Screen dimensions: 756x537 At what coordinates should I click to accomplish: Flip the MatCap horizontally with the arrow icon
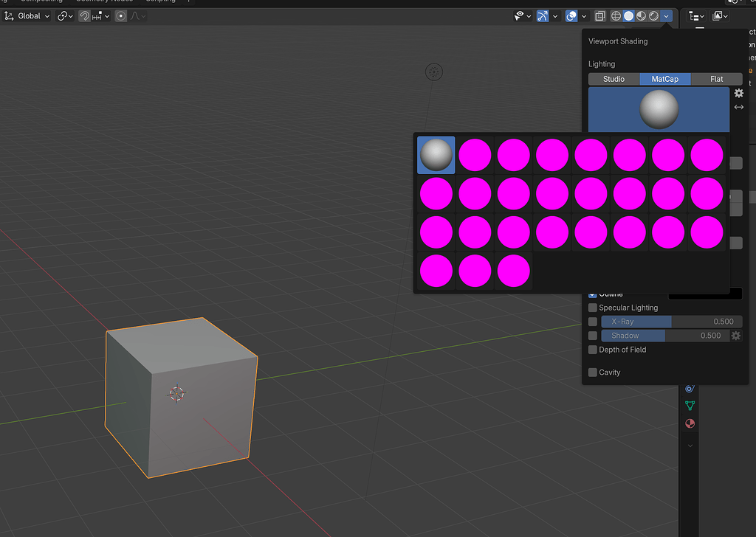tap(738, 107)
